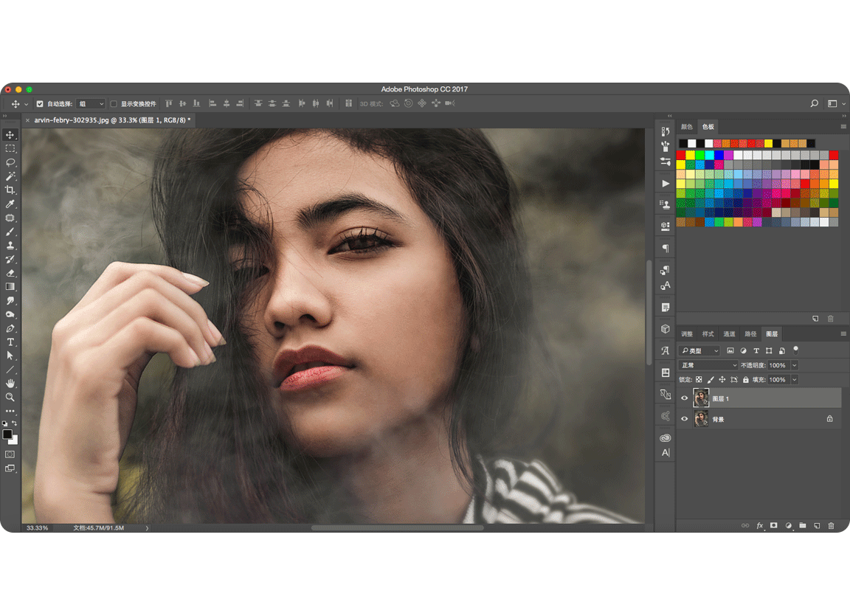The height and width of the screenshot is (616, 850).
Task: Select the Gradient tool
Action: coord(10,286)
